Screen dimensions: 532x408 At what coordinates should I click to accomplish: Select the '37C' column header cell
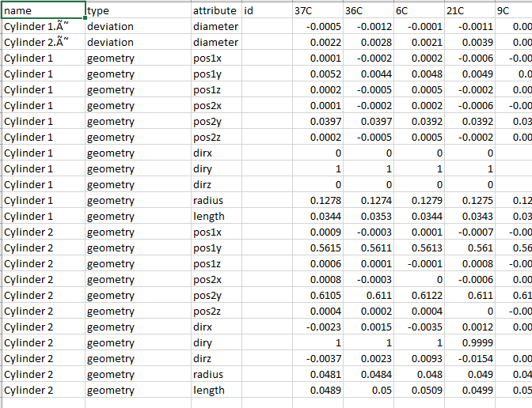coord(317,10)
